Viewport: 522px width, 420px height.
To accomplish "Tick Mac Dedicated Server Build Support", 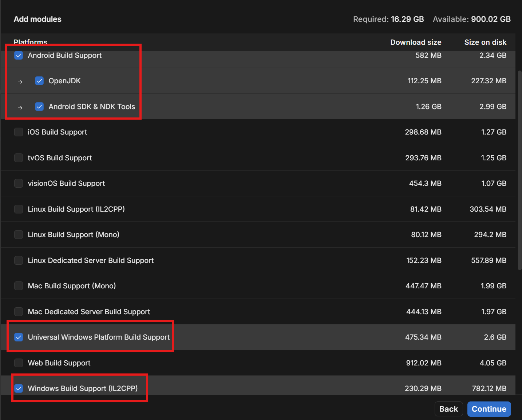I will [x=19, y=312].
